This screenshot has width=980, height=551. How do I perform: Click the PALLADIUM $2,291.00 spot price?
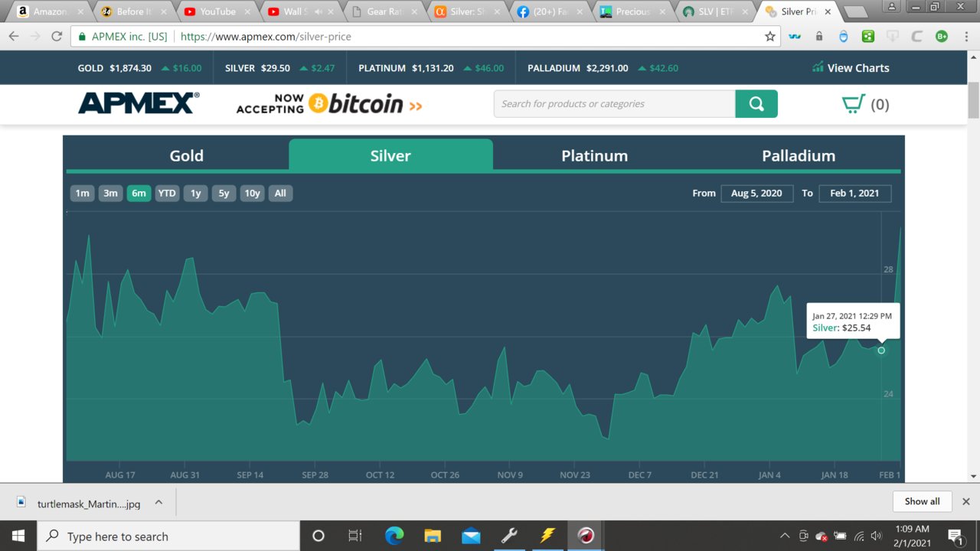pyautogui.click(x=578, y=68)
